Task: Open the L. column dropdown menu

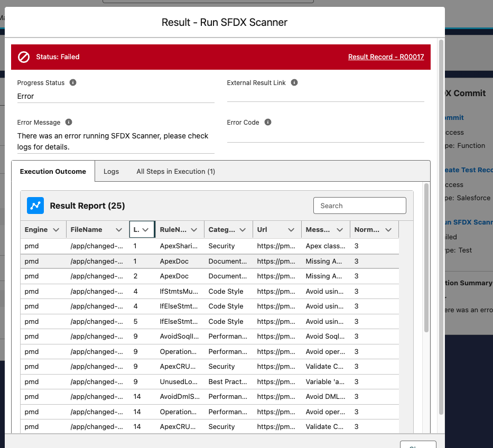Action: tap(145, 230)
